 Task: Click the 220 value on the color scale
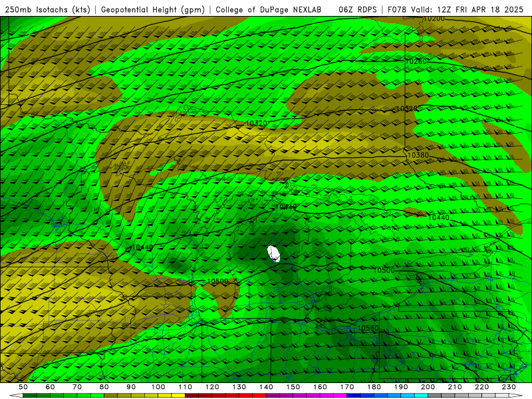pyautogui.click(x=481, y=387)
